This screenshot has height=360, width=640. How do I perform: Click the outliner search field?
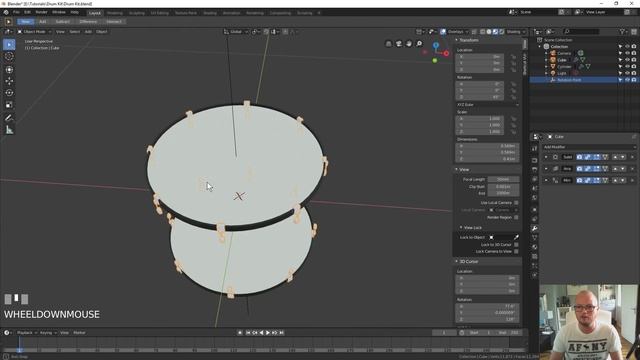(581, 31)
